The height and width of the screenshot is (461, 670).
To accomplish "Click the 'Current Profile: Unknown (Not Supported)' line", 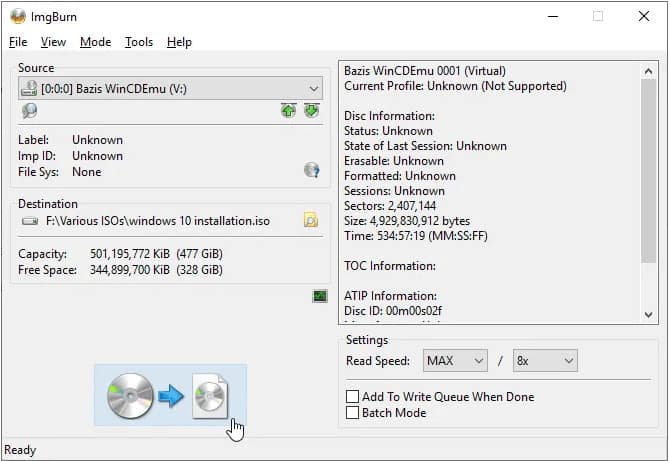I will [455, 86].
